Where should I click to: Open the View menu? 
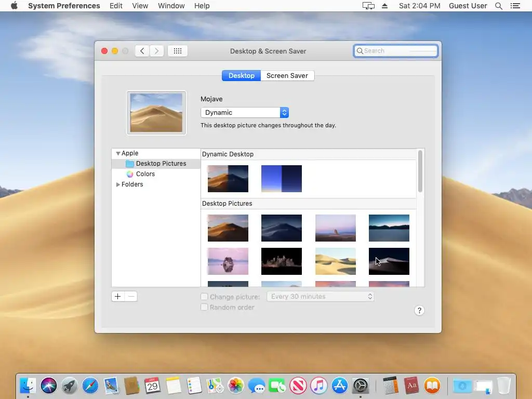140,6
